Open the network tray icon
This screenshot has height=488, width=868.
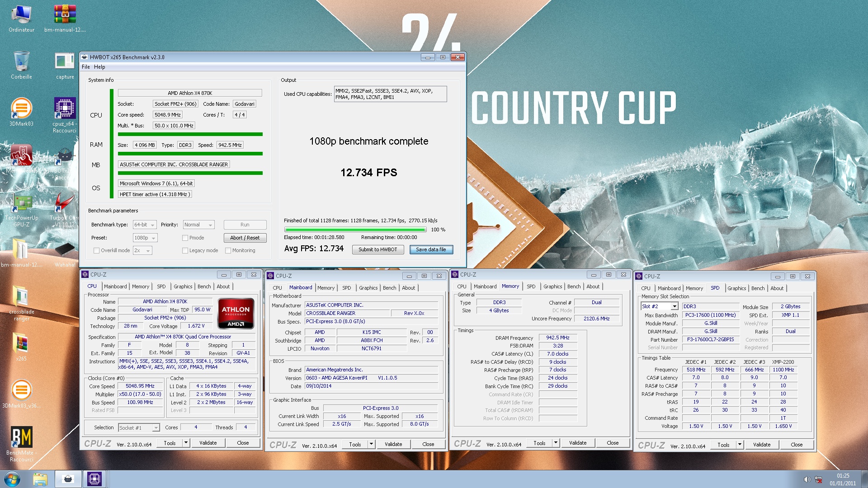pos(818,479)
